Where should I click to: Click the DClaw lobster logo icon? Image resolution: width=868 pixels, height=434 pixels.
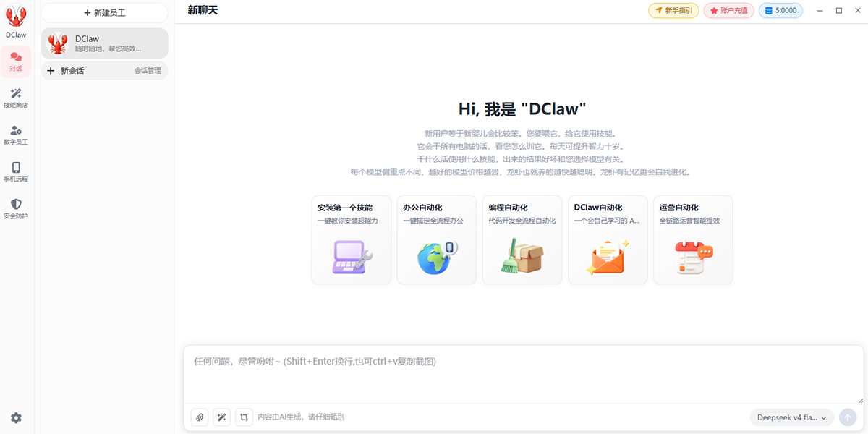tap(16, 17)
